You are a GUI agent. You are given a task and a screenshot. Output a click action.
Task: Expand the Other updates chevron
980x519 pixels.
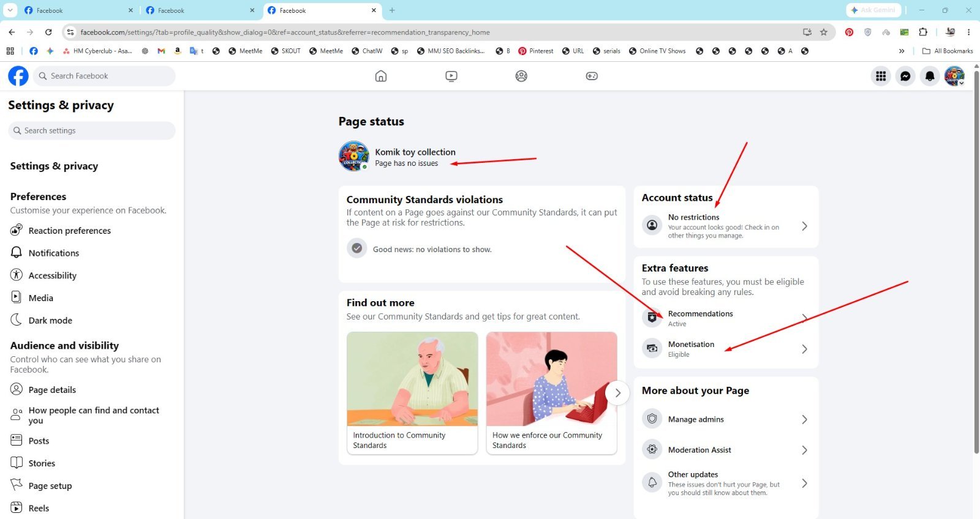tap(805, 484)
